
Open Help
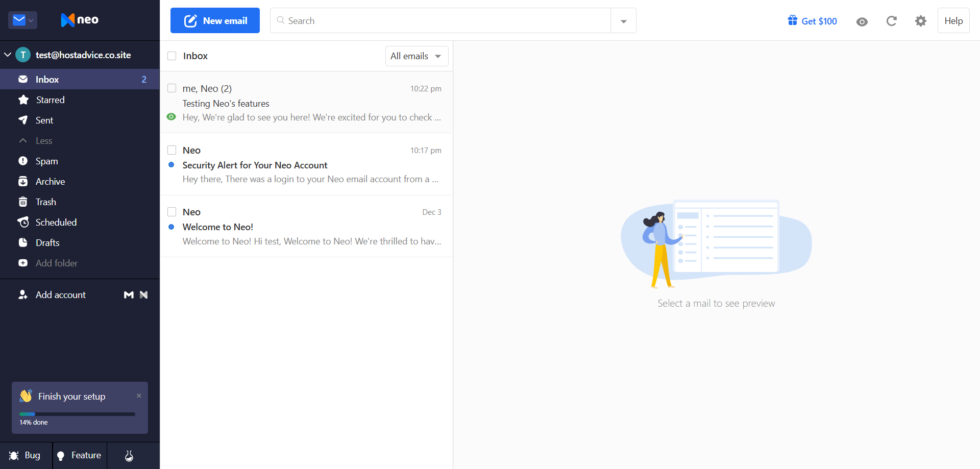click(953, 20)
